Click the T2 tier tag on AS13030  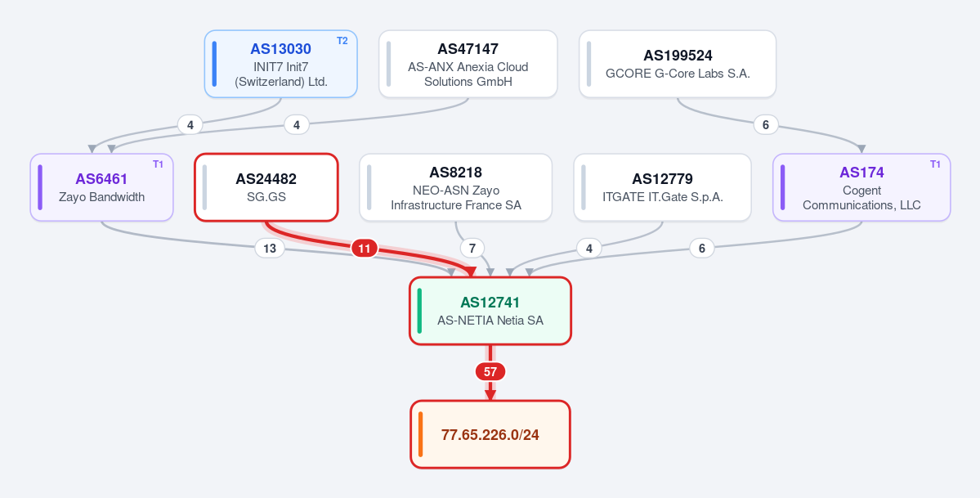pos(342,41)
